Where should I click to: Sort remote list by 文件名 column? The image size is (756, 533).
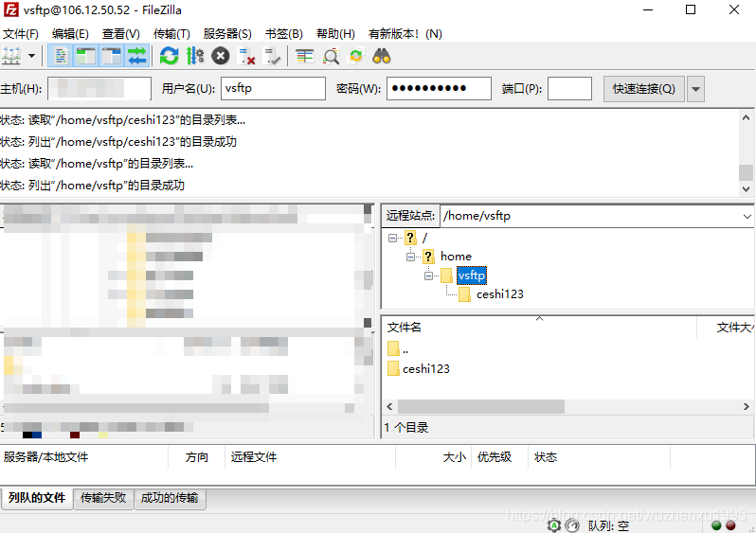[539, 328]
